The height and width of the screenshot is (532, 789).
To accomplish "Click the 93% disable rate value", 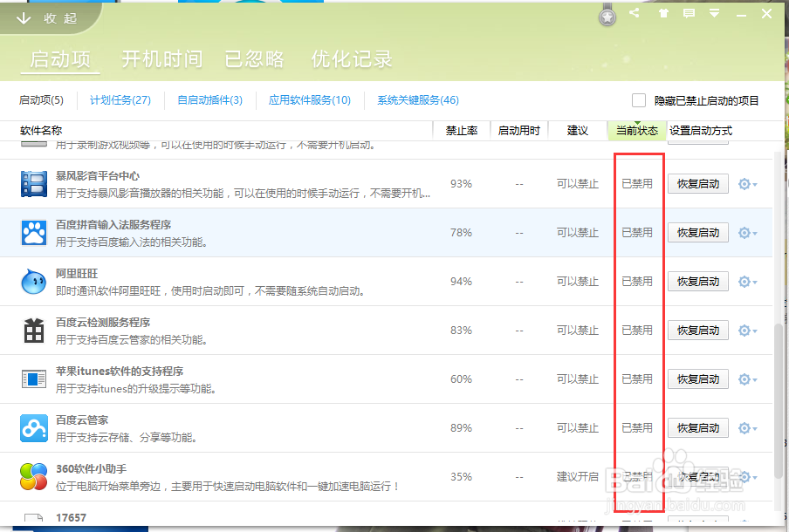I will coord(461,184).
